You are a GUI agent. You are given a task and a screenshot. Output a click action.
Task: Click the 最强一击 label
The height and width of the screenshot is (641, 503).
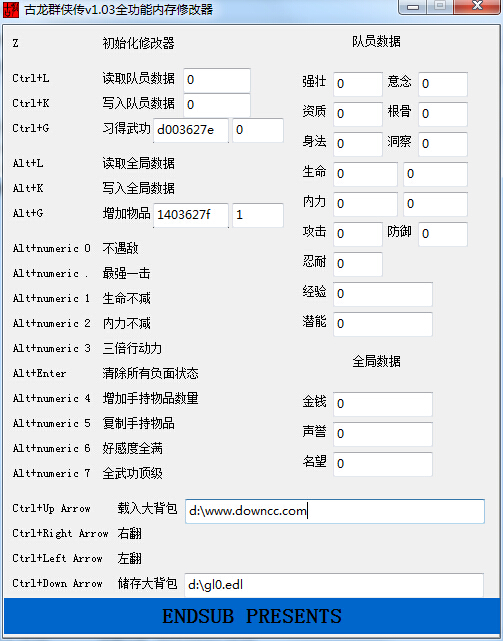click(126, 273)
